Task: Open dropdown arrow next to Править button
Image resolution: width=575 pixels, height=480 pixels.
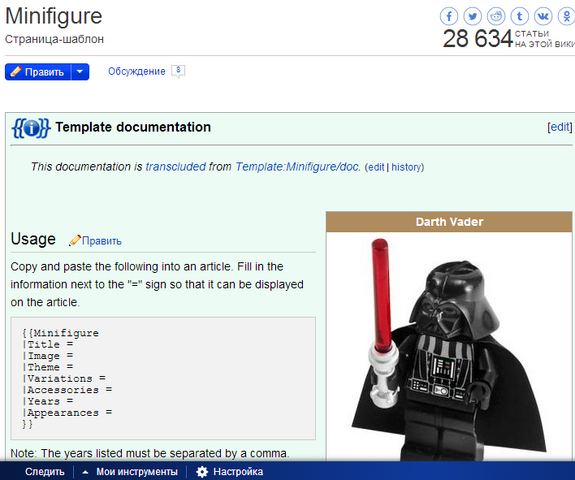Action: (80, 72)
